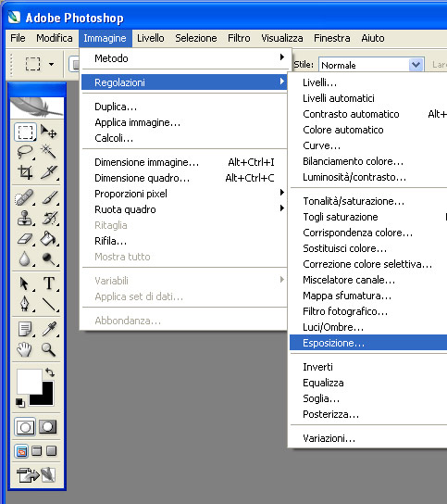Switch to Quick Mask Mode
Image resolution: width=447 pixels, height=504 pixels.
pos(48,427)
